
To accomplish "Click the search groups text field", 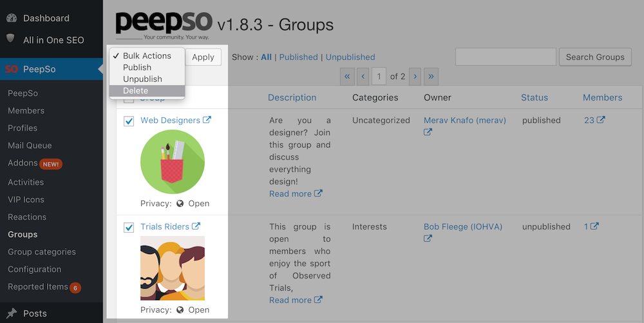I will point(506,57).
